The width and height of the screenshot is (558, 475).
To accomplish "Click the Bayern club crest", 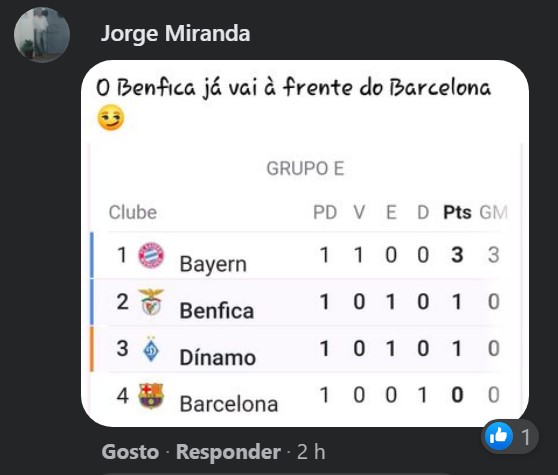I will [x=151, y=255].
